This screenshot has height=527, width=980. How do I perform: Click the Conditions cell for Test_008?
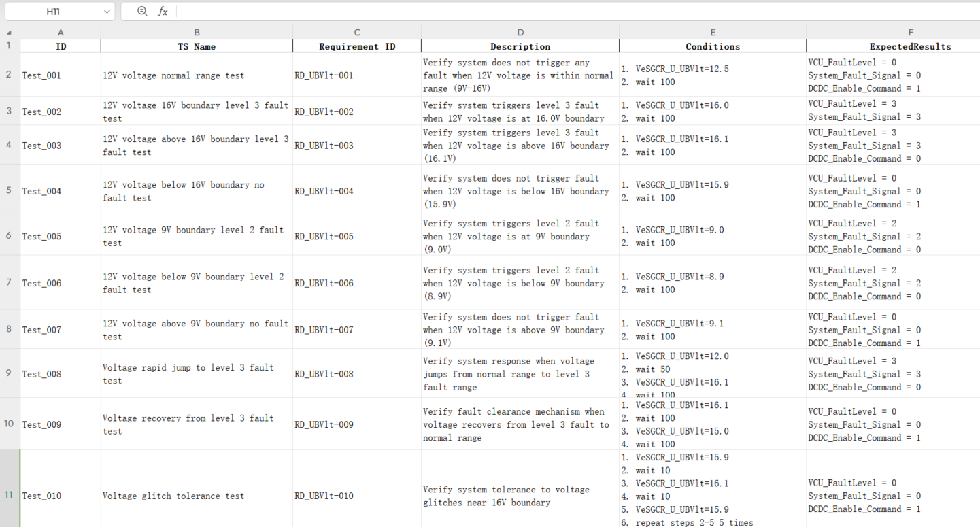tap(712, 374)
